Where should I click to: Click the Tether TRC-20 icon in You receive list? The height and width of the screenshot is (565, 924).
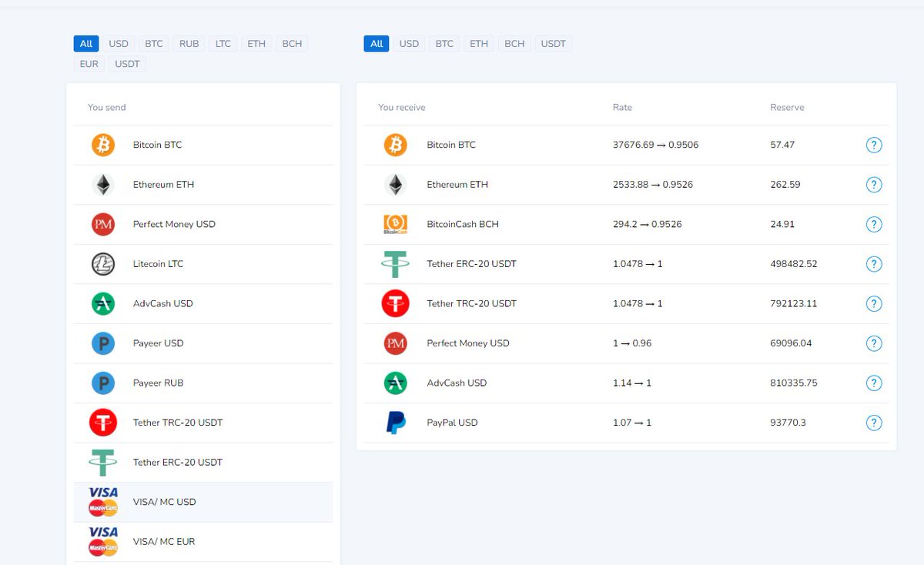[396, 303]
